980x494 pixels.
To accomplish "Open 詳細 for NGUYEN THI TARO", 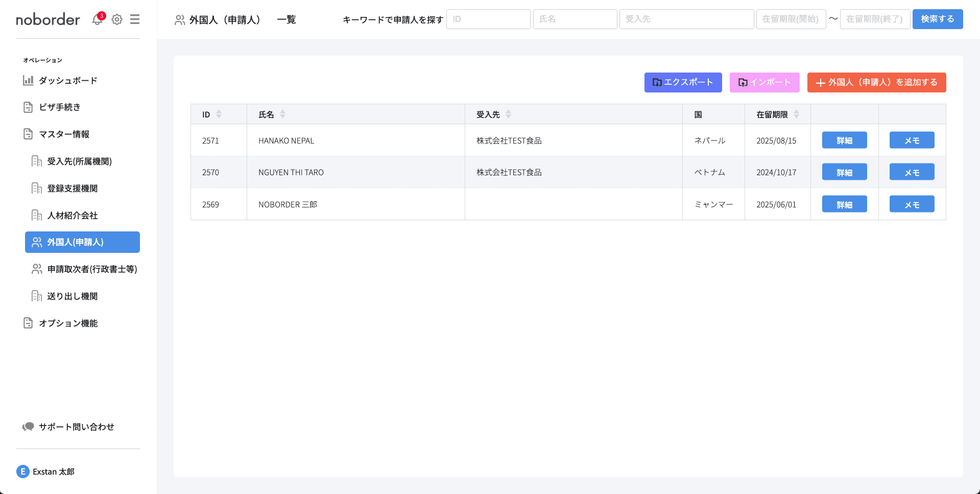I will coord(844,172).
